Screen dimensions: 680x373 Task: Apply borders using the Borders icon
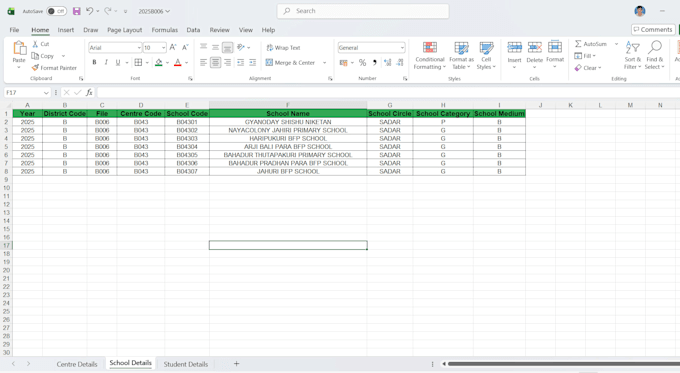tap(138, 62)
